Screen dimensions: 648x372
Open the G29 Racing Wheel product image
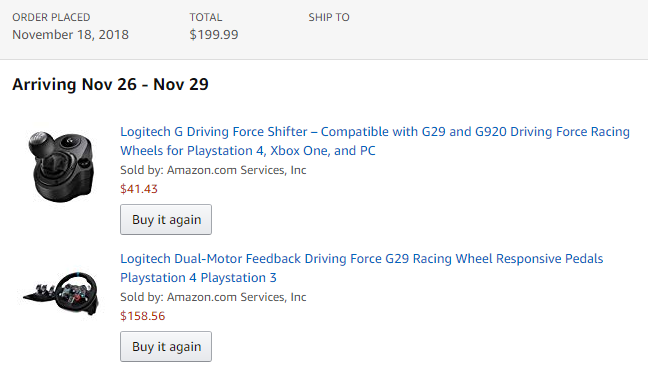coord(61,293)
